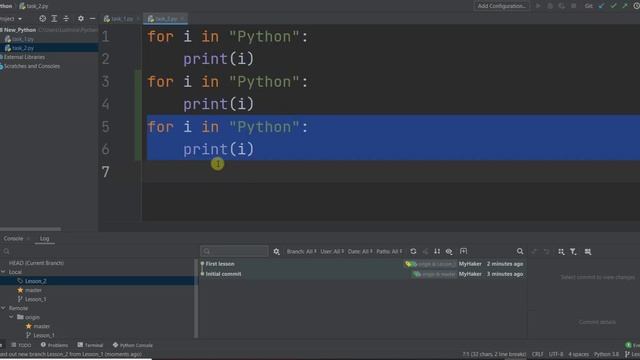Collapse the Local branches node
Image resolution: width=640 pixels, height=360 pixels.
point(3,272)
